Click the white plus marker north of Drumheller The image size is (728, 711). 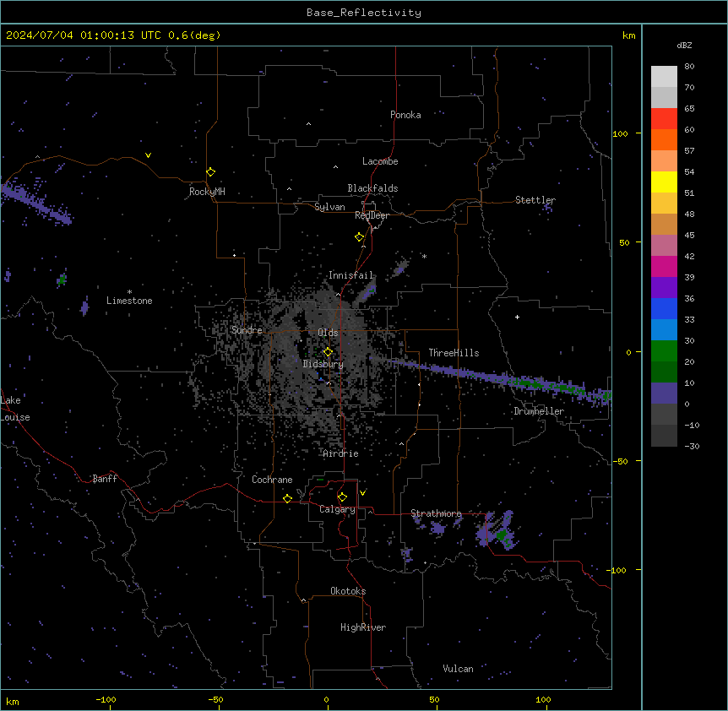click(517, 317)
